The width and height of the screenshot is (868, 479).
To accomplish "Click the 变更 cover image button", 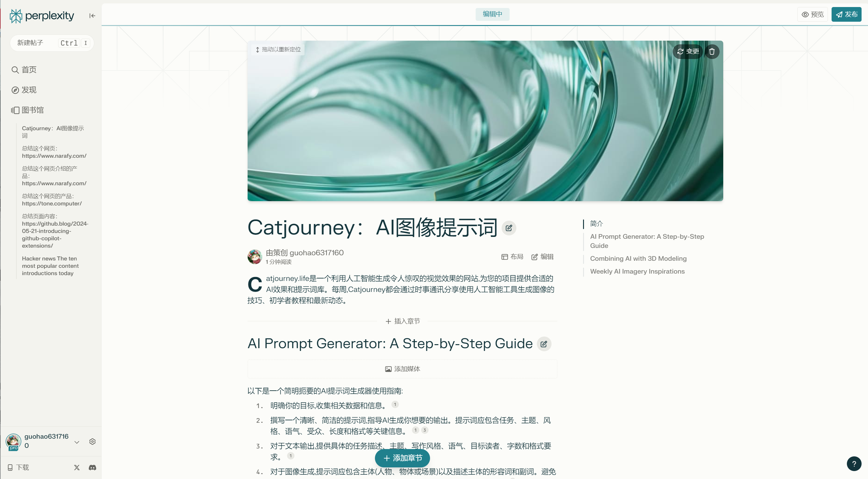I will [x=688, y=51].
